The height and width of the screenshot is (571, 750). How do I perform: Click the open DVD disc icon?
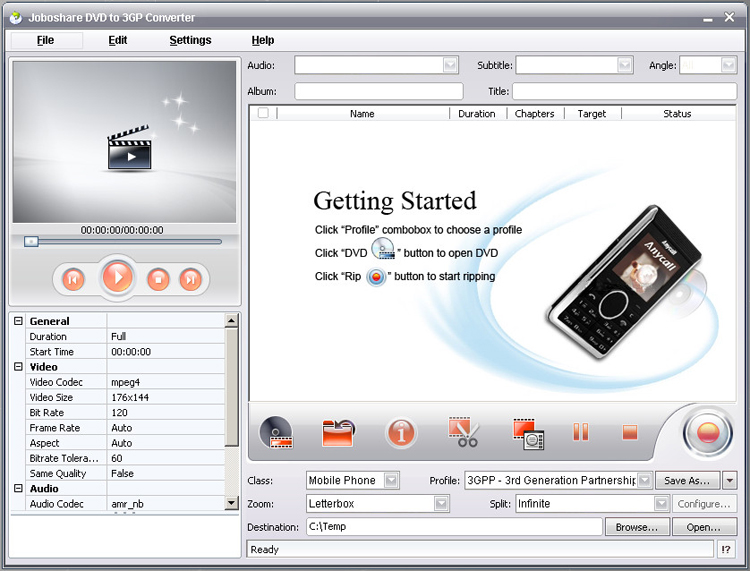pyautogui.click(x=276, y=433)
